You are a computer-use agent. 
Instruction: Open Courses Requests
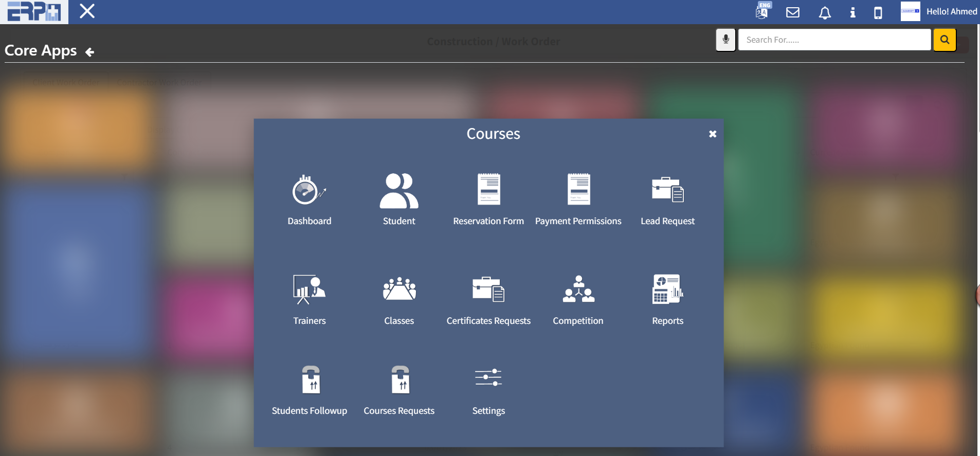point(400,380)
